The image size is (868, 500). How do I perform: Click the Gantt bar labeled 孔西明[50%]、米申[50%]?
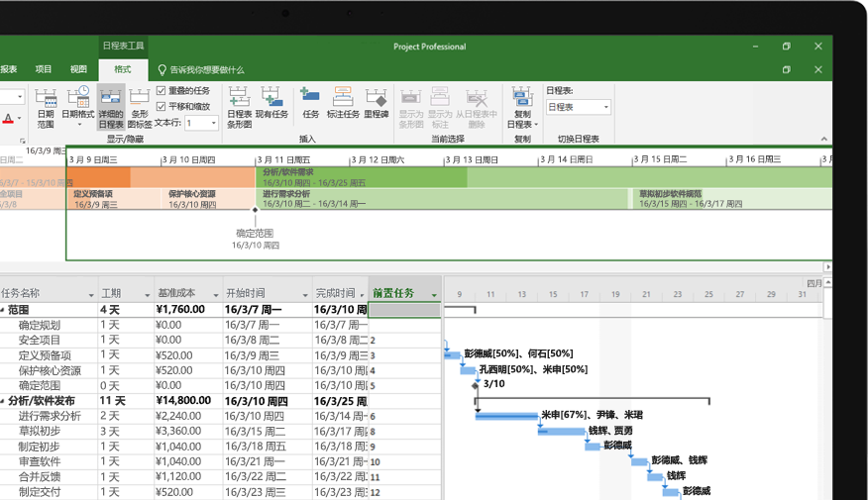(469, 370)
